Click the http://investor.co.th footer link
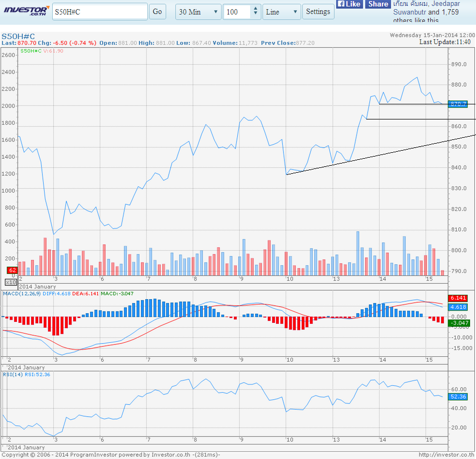 point(446,455)
